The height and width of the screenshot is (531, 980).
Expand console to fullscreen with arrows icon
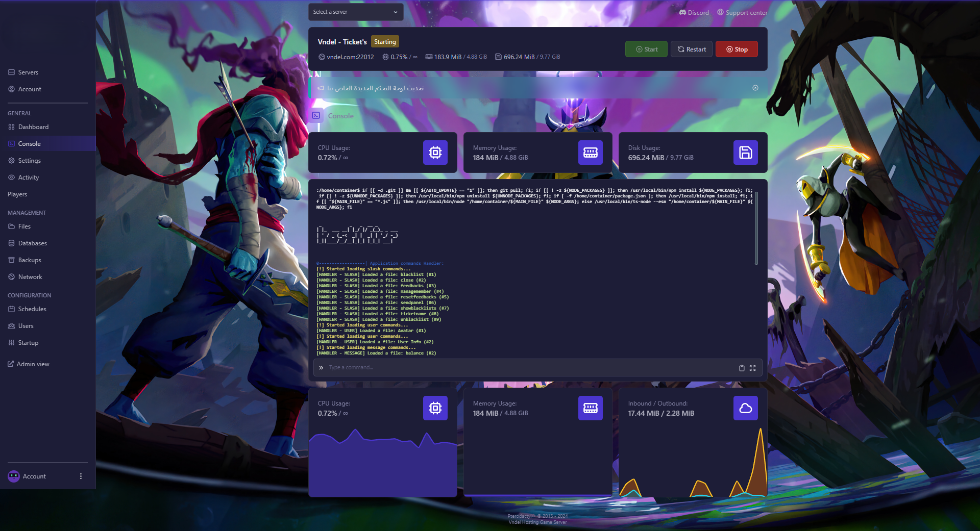[x=753, y=368]
